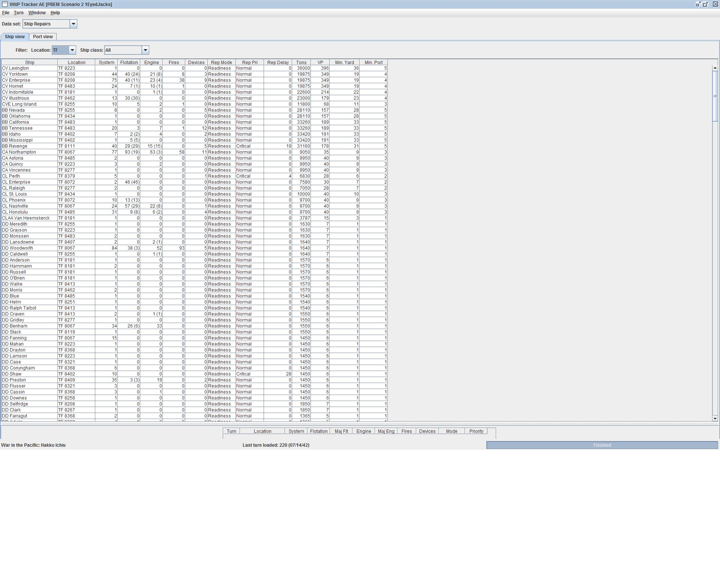
Task: Click the Min. Yard column header
Action: [x=344, y=63]
